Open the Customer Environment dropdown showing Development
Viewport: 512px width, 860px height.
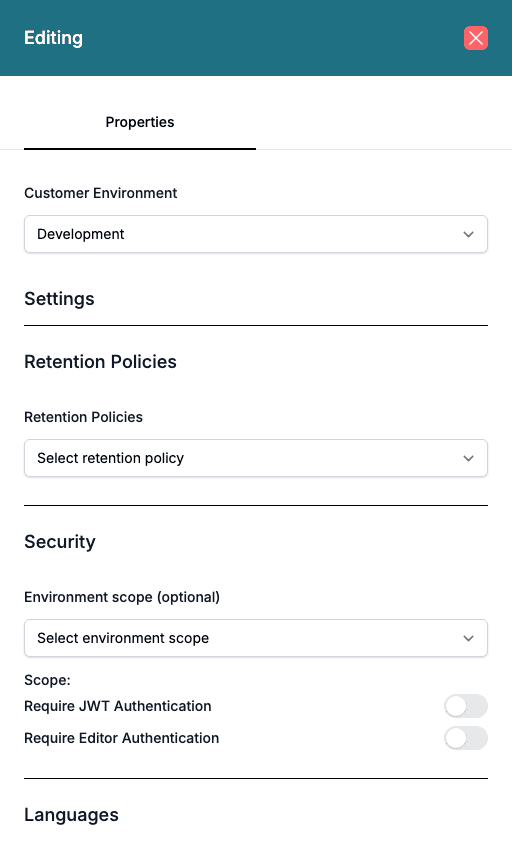click(x=256, y=234)
